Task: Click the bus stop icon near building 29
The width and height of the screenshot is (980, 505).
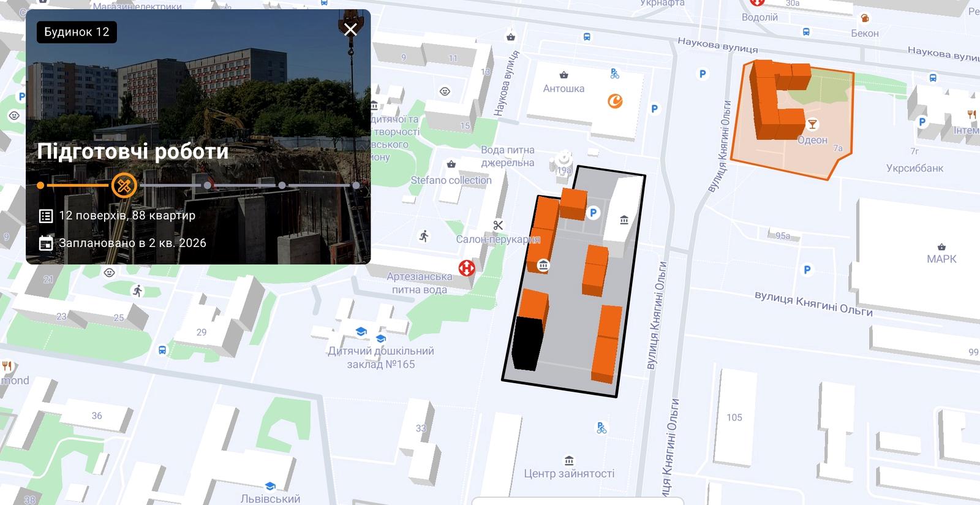Action: tap(162, 351)
